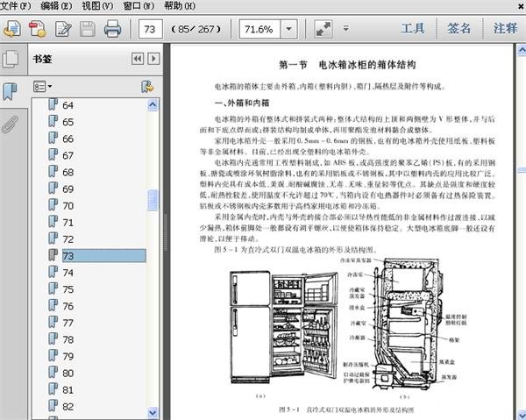The width and height of the screenshot is (526, 420).
Task: Open the bookmarks options dropdown menu
Action: tap(43, 87)
